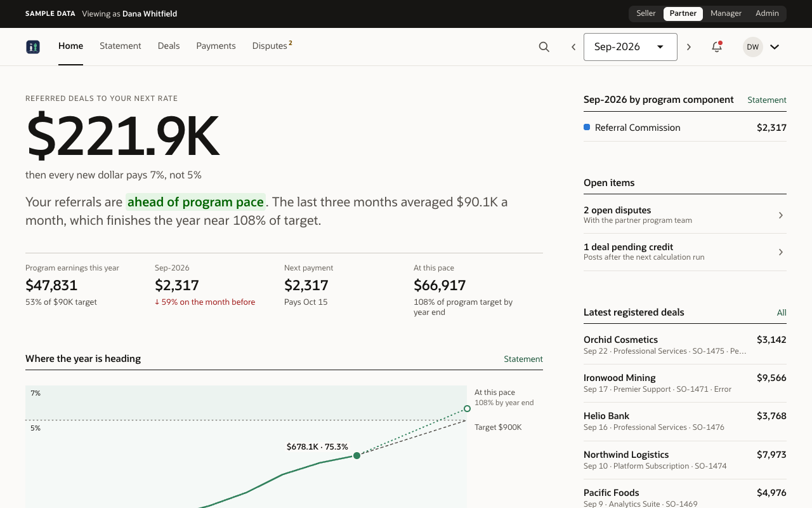Open the notifications bell

717,46
